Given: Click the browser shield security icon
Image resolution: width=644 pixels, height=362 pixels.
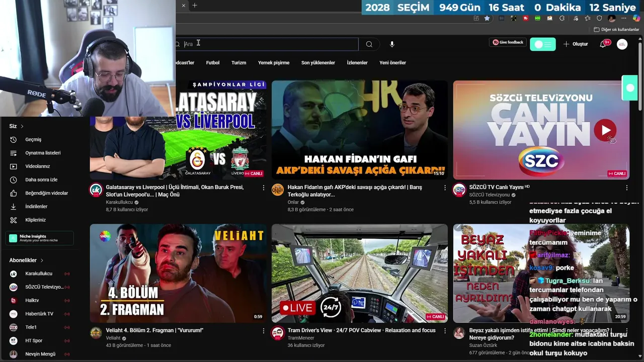Looking at the screenshot, I should [599, 18].
